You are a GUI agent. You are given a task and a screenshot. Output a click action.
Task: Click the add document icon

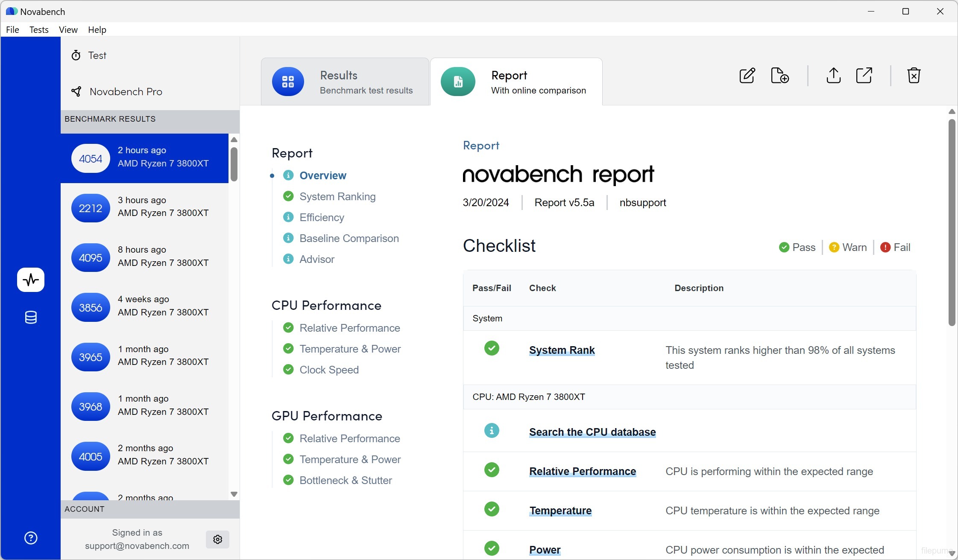(779, 76)
